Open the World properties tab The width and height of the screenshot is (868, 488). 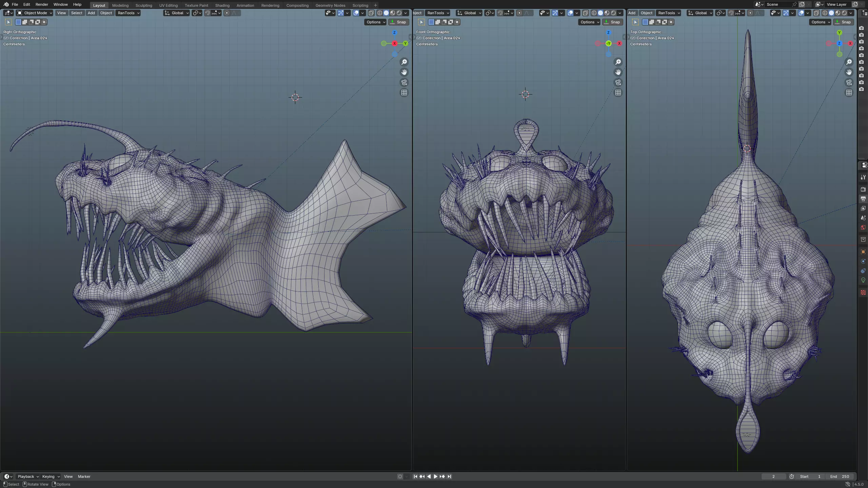click(x=863, y=227)
